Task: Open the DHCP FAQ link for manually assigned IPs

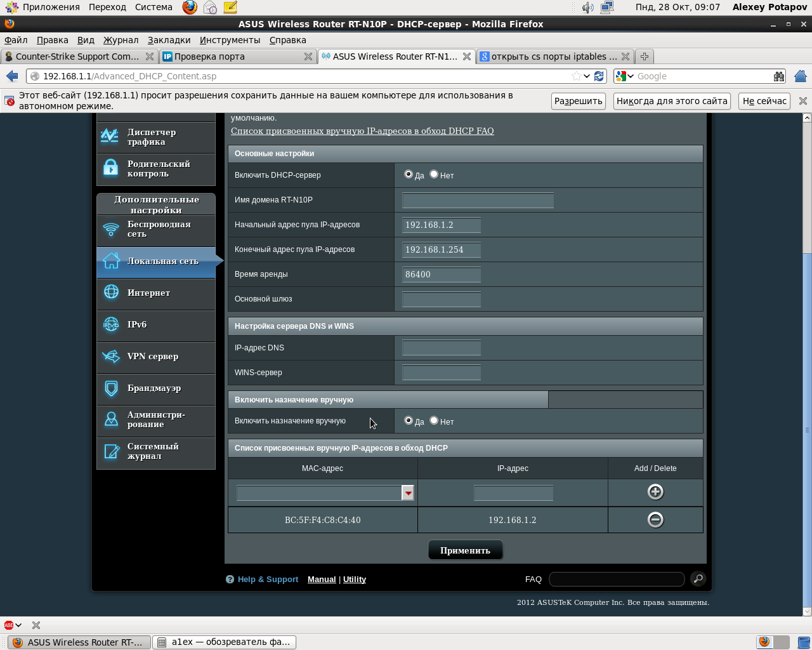Action: coord(362,131)
